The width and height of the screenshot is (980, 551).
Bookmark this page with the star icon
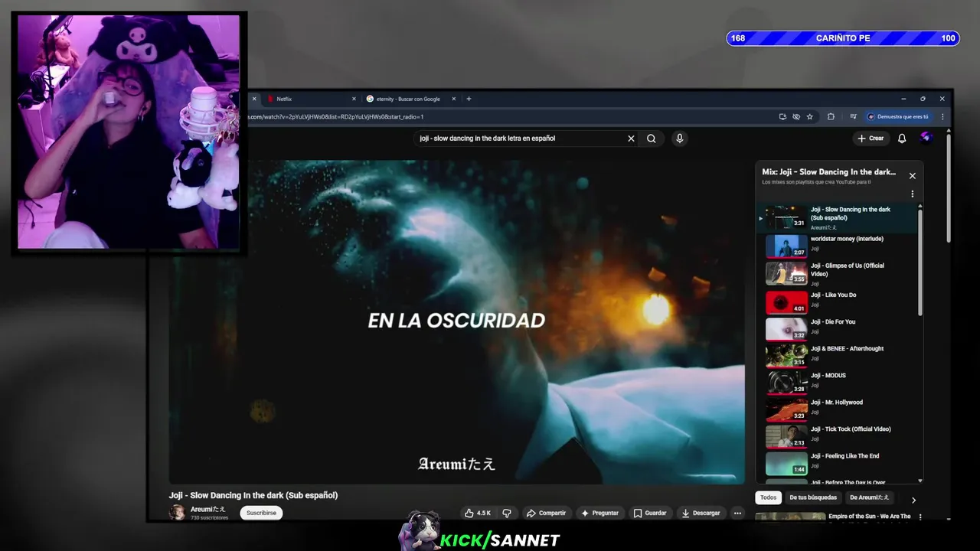click(x=810, y=117)
